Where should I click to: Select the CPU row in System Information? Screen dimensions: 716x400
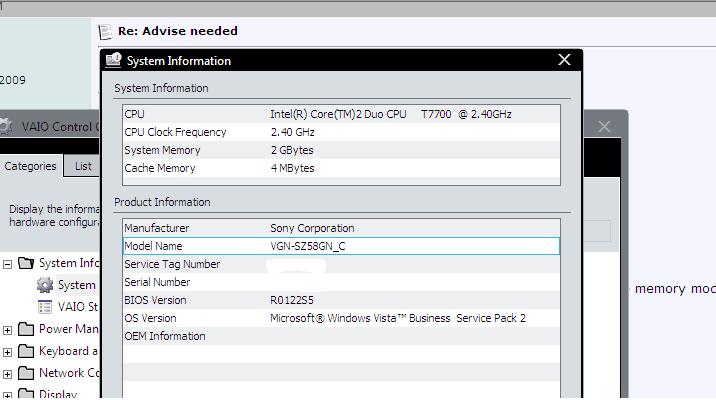pyautogui.click(x=341, y=114)
